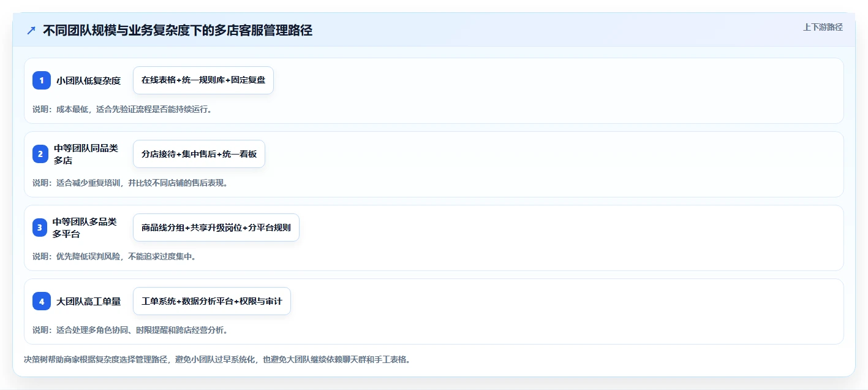Click the number 1 step badge

(x=42, y=80)
